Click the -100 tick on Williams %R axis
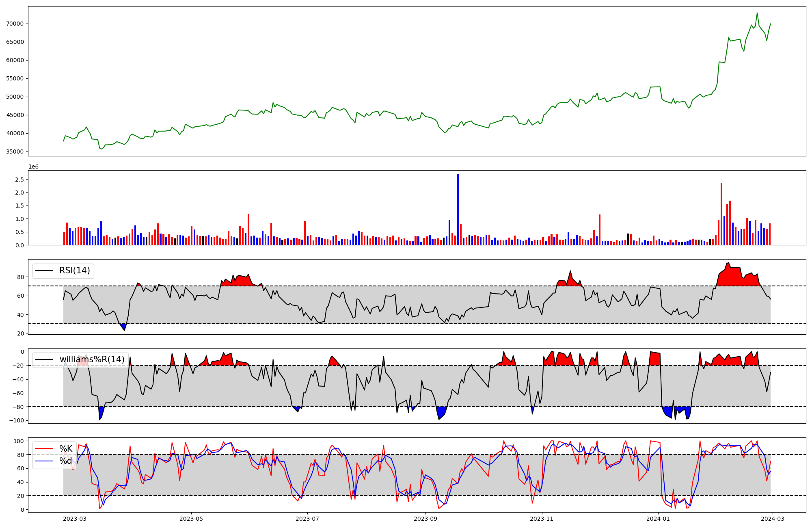This screenshot has width=812, height=528. (x=17, y=420)
